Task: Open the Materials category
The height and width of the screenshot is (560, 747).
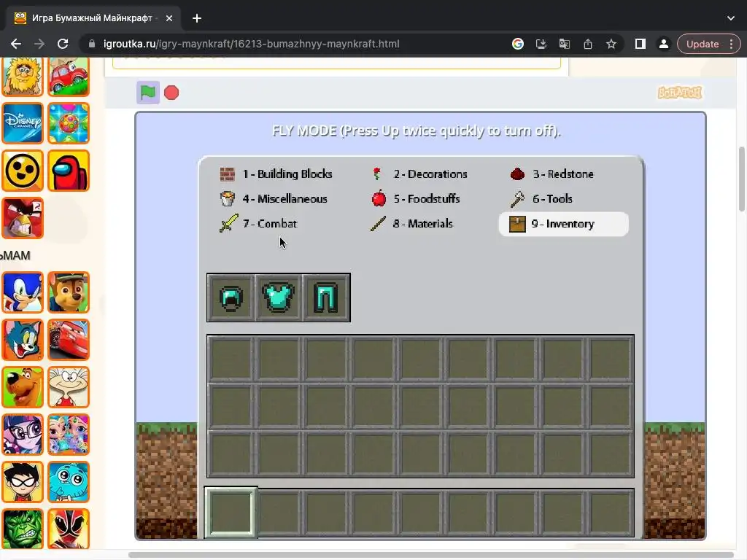Action: click(411, 223)
